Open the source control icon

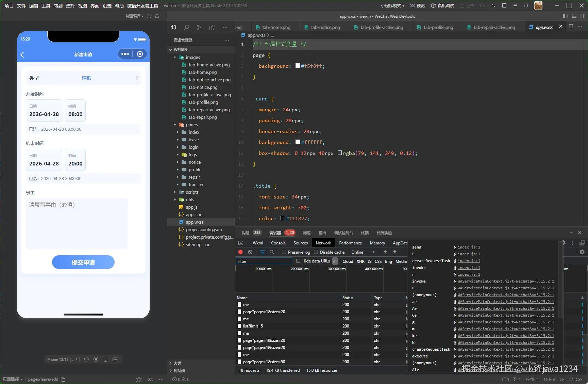tap(199, 28)
